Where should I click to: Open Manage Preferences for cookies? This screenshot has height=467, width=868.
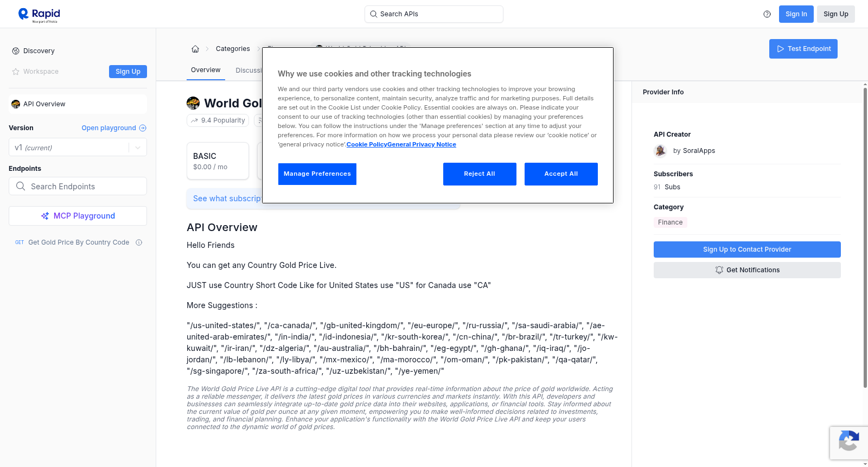pyautogui.click(x=317, y=174)
